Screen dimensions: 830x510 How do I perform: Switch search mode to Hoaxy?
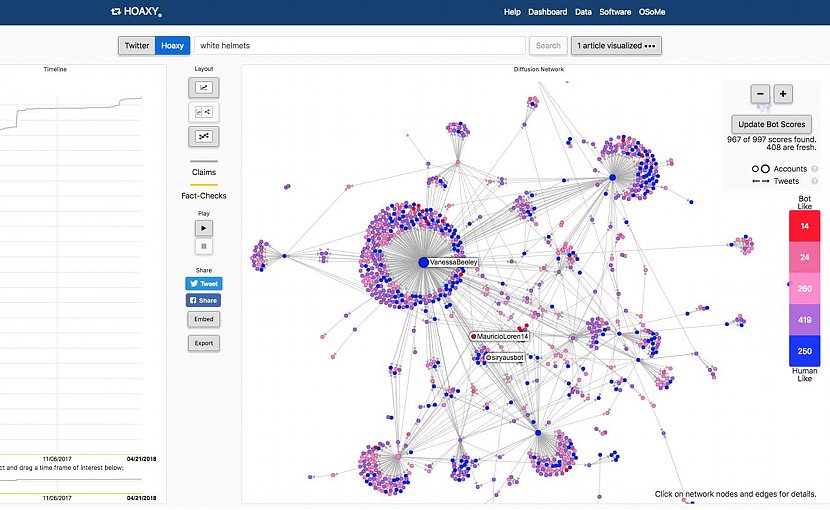(x=172, y=46)
